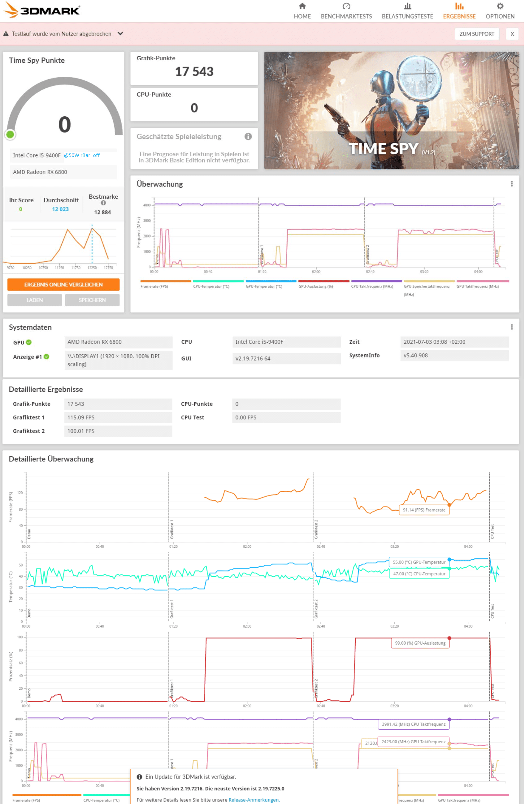Click the GPU green check icon

[29, 343]
